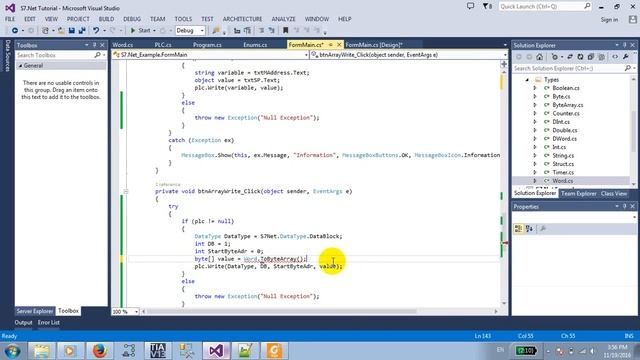Image resolution: width=640 pixels, height=360 pixels.
Task: Toggle auto-hide pin on Properties panel
Action: tap(625, 207)
